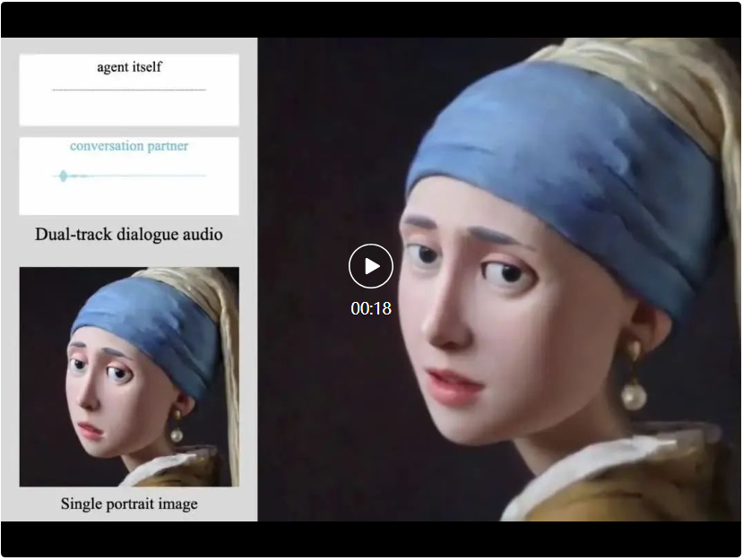Click the teal waveform blip in conversation partner track
Viewport: 743px width, 560px height.
[x=63, y=176]
